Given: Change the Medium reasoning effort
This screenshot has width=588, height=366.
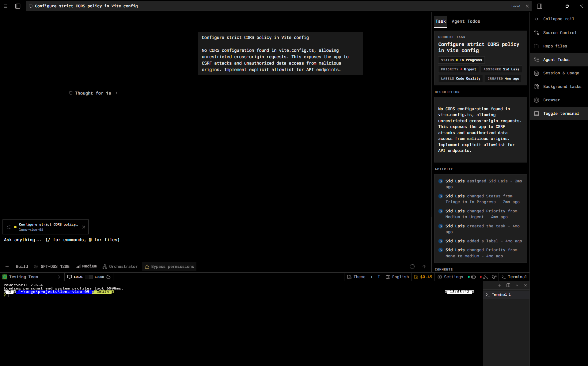Looking at the screenshot, I should click(87, 267).
